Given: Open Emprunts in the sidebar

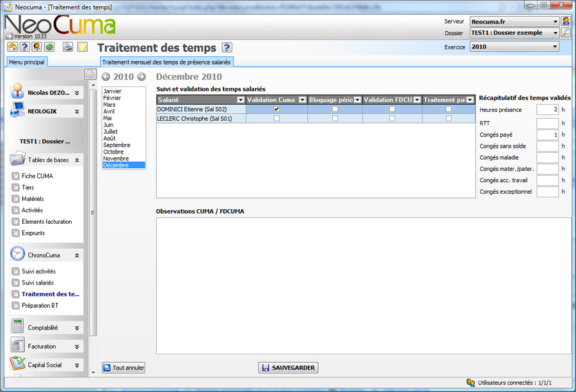Looking at the screenshot, I should click(33, 233).
